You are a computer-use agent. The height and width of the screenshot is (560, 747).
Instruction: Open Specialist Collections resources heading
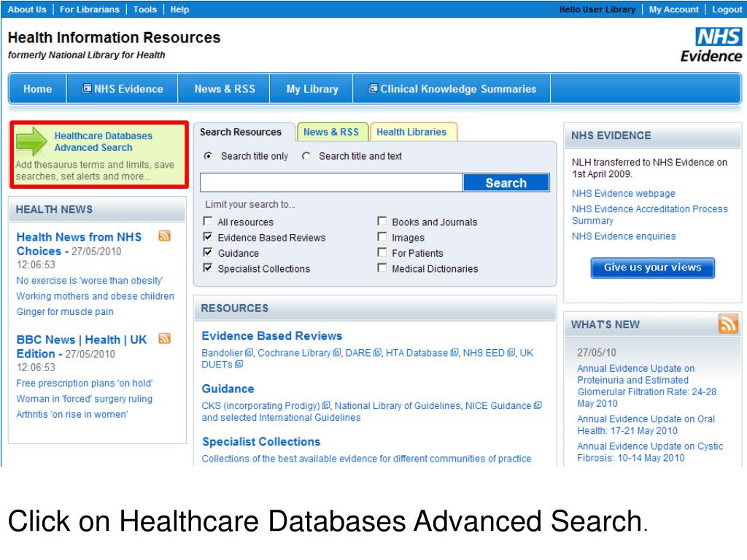(261, 441)
